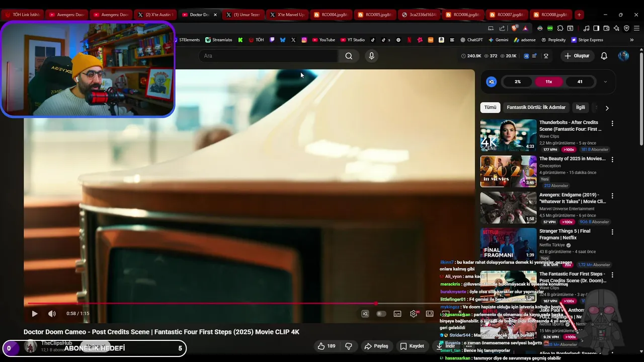Image resolution: width=644 pixels, height=362 pixels.
Task: Open the Perplexity bookmark
Action: pos(553,40)
